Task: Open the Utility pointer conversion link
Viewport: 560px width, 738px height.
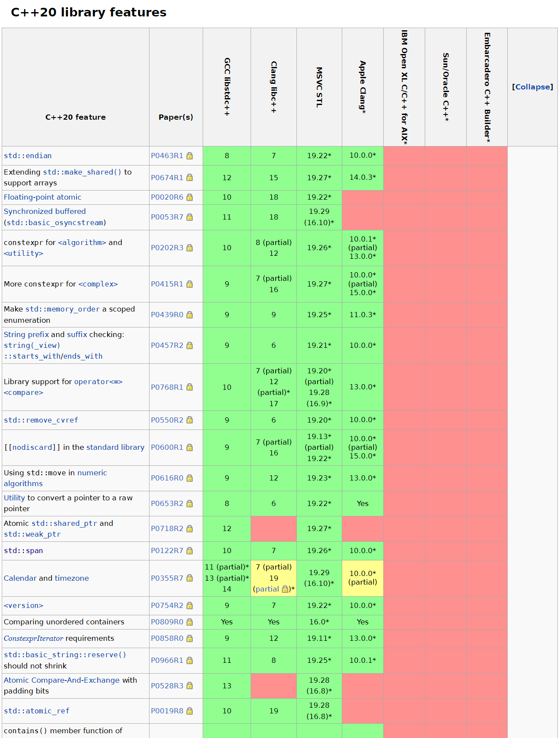Action: click(x=14, y=498)
